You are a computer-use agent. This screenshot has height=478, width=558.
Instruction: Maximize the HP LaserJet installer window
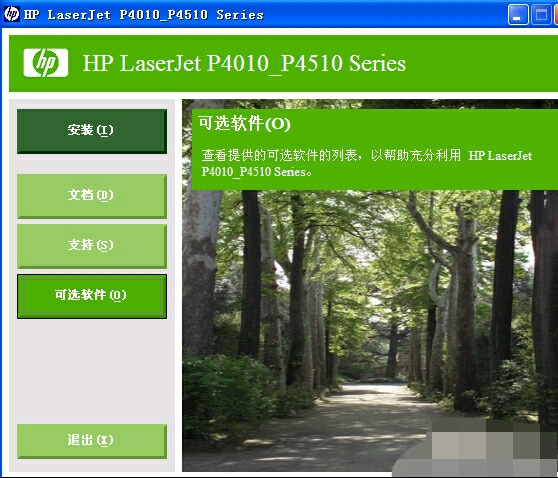coord(541,15)
